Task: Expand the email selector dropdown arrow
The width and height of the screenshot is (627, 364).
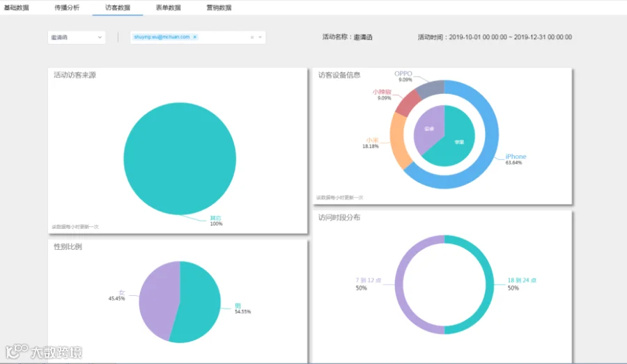Action: 261,37
